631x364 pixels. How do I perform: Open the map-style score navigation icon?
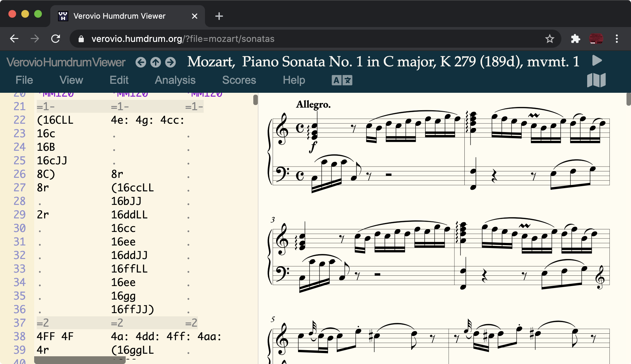point(597,80)
